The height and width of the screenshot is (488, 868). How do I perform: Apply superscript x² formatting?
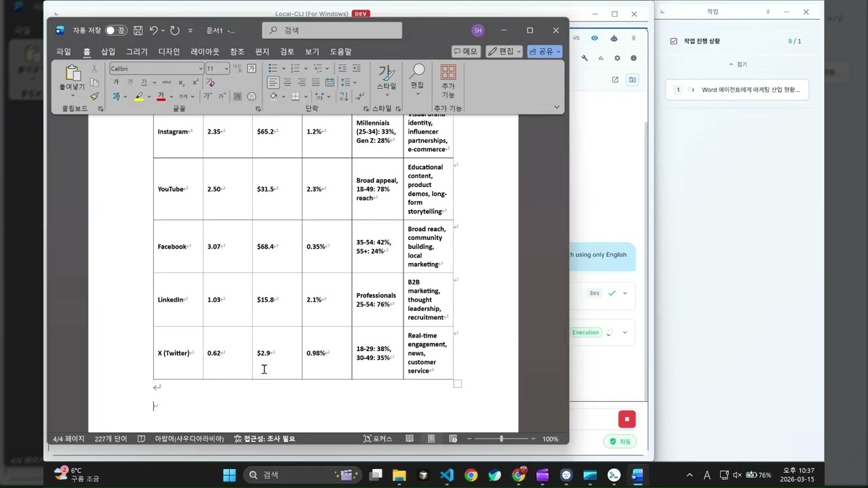[x=195, y=82]
